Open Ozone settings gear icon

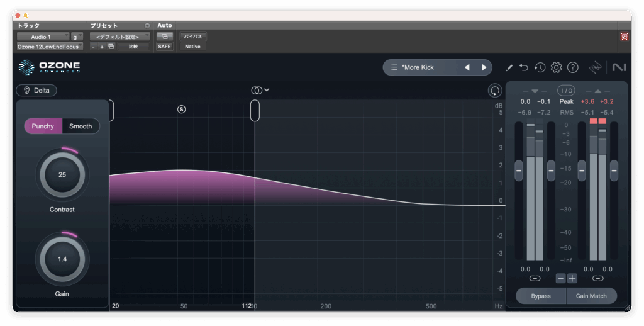pyautogui.click(x=556, y=67)
